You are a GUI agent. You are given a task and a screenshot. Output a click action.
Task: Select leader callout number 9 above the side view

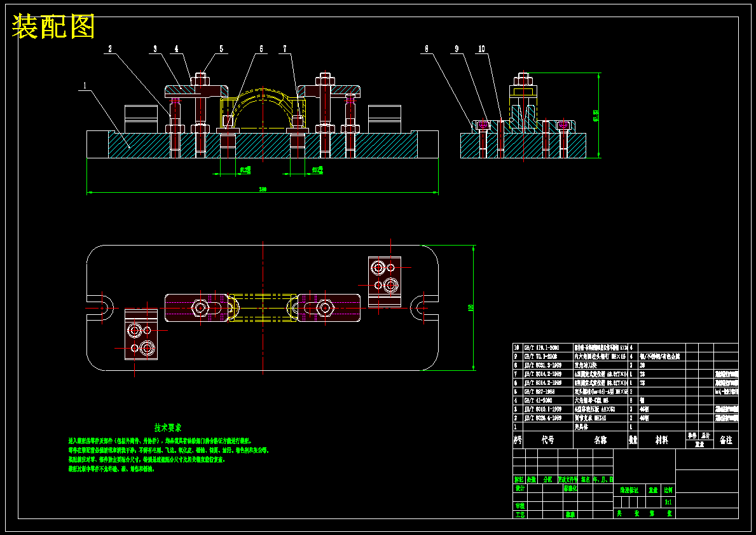(x=457, y=49)
